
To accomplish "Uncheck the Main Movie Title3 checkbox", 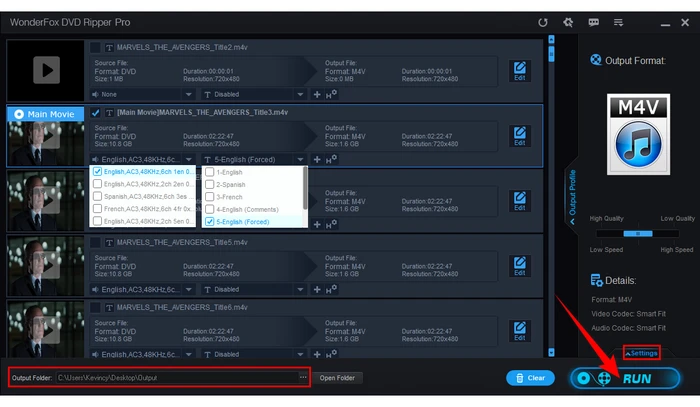I will pos(95,112).
